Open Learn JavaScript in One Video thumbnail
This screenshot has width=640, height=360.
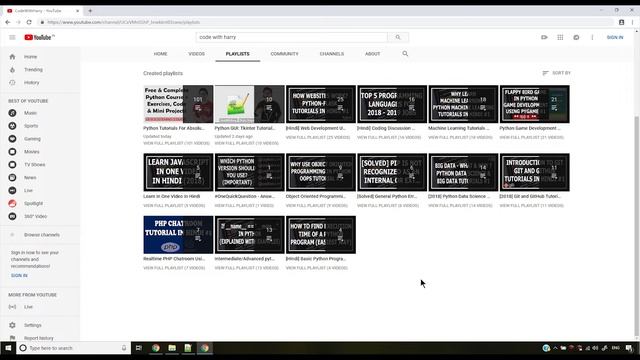coord(178,172)
